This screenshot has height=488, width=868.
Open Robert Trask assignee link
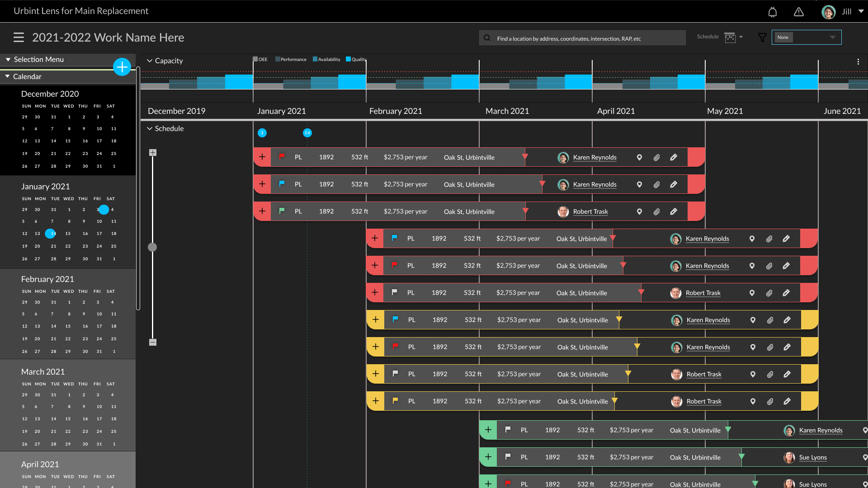pos(590,212)
